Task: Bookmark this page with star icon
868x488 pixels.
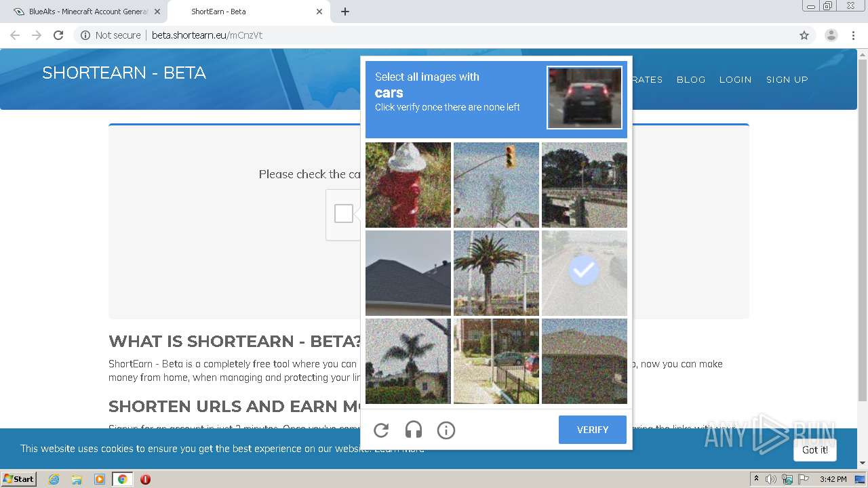Action: coord(804,35)
